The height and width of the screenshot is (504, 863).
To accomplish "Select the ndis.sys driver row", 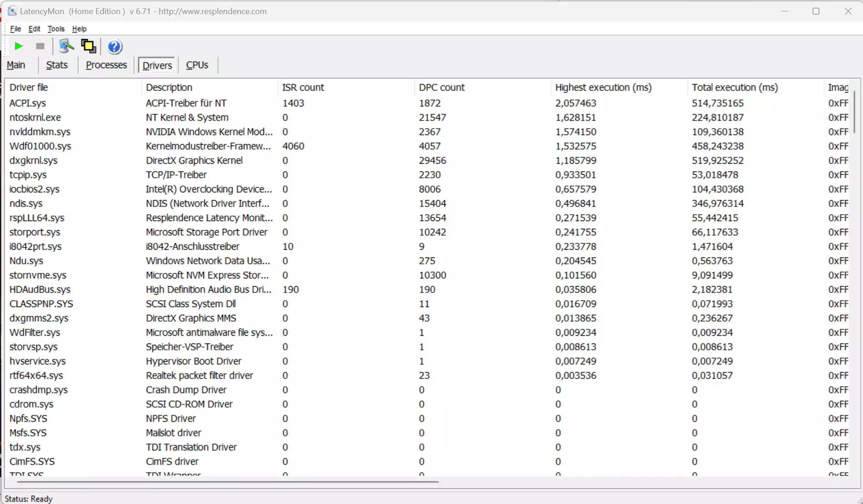I will click(428, 203).
